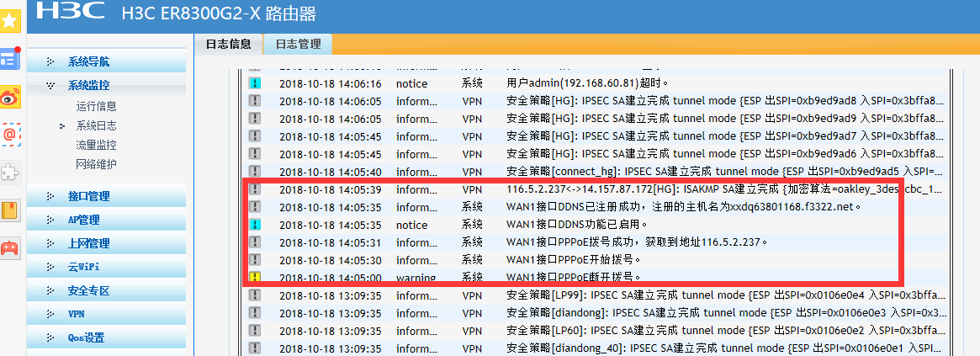Select log text 用户admin(192.168.60.81)超时
The image size is (980, 356).
(588, 83)
